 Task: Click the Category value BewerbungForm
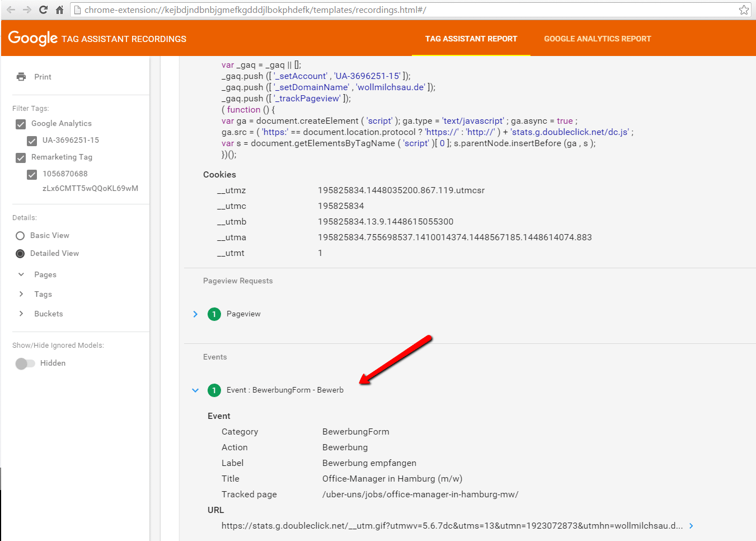point(356,432)
